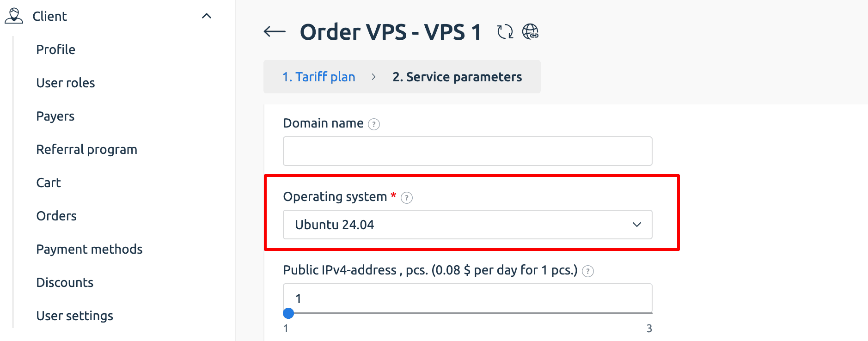Go to Payment methods
This screenshot has height=341, width=868.
coord(89,249)
